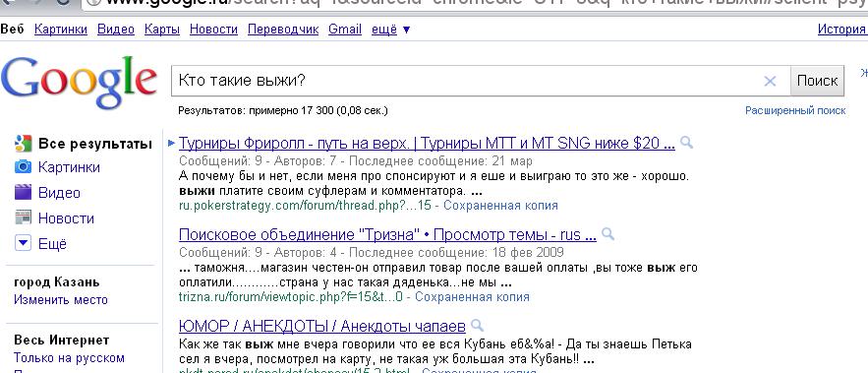The width and height of the screenshot is (868, 373).
Task: Select Веб in top navigation
Action: point(12,30)
